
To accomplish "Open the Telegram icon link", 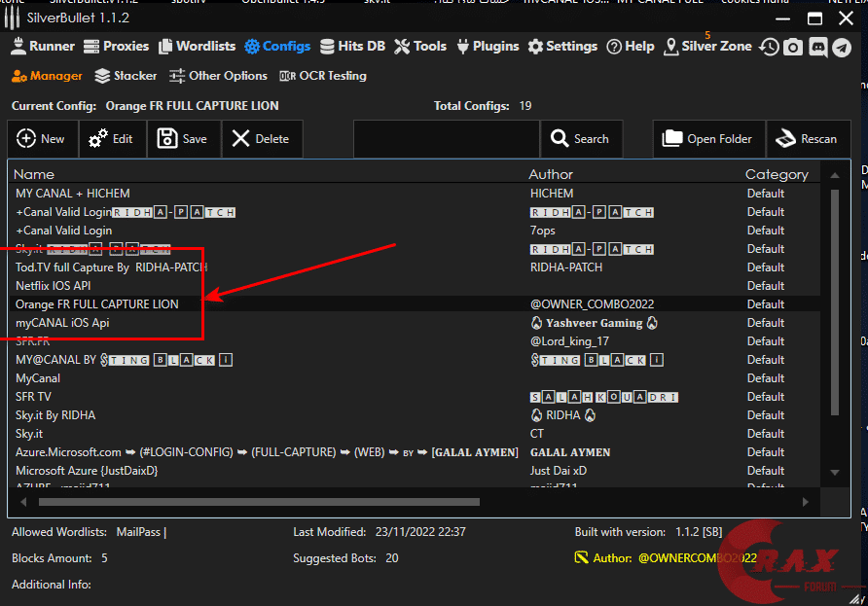I will 841,47.
